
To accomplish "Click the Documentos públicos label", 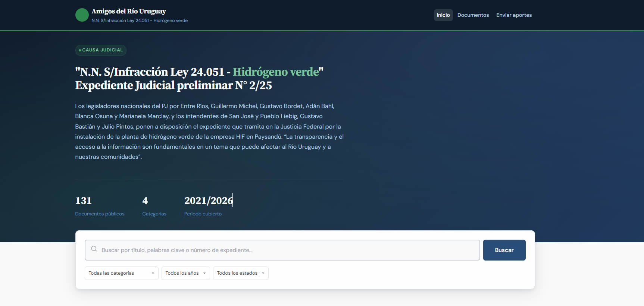I will [x=100, y=214].
